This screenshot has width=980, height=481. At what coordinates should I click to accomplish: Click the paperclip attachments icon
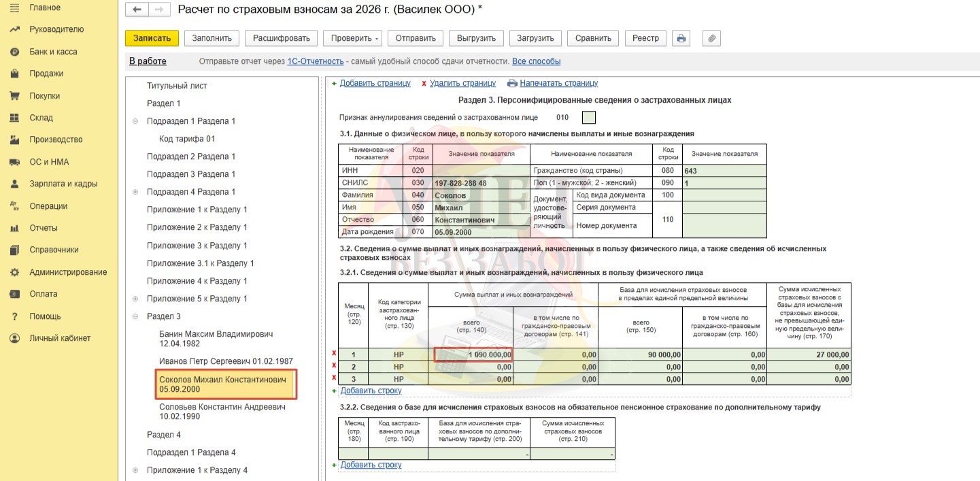coord(711,38)
